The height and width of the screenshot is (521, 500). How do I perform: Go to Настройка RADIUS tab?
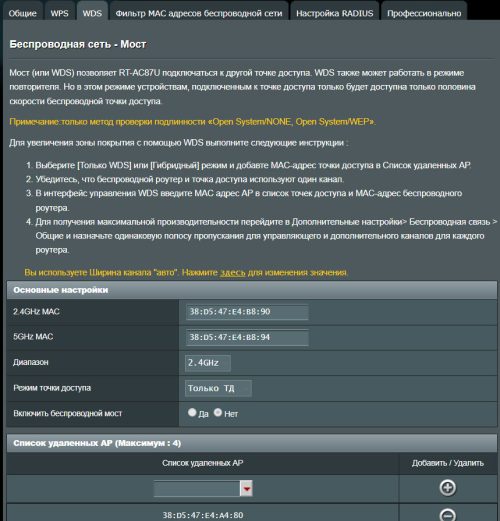pos(334,13)
